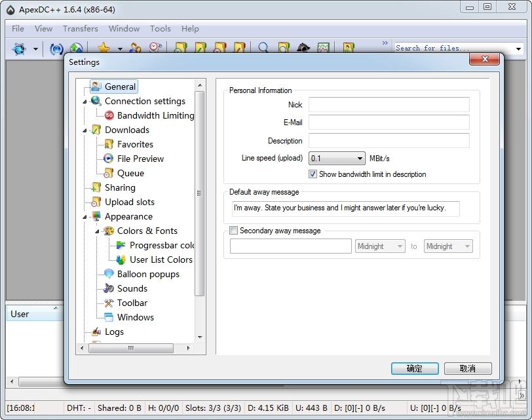Open Upload slots settings page
Viewport: 532px width, 420px height.
click(130, 202)
